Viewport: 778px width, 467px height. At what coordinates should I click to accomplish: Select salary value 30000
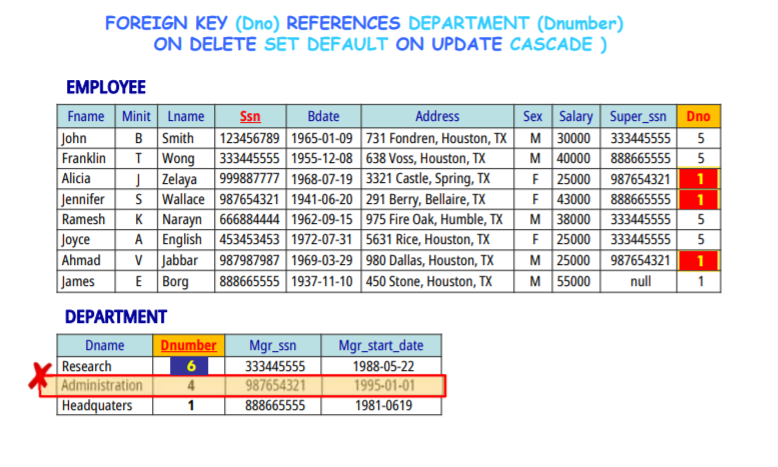point(574,138)
